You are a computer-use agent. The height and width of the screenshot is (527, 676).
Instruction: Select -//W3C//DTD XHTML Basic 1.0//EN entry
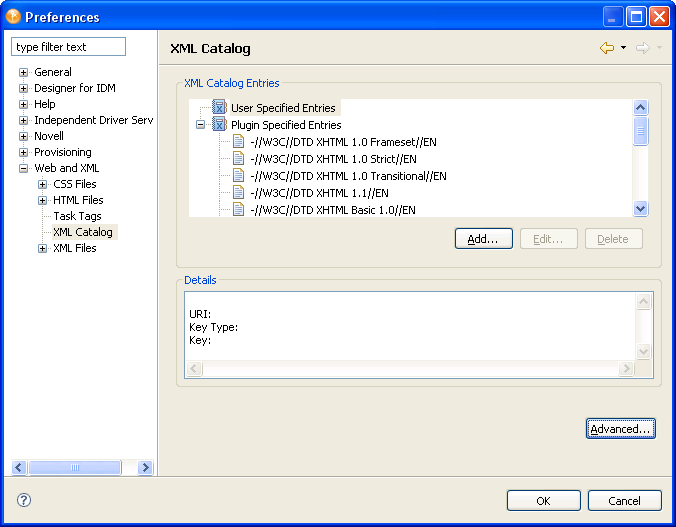tap(333, 210)
